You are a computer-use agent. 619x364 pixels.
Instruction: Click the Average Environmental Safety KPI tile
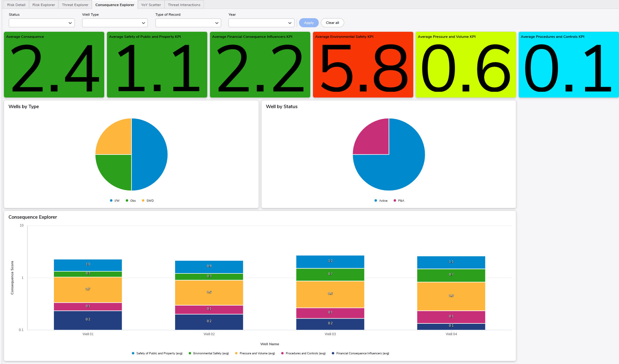tap(363, 65)
